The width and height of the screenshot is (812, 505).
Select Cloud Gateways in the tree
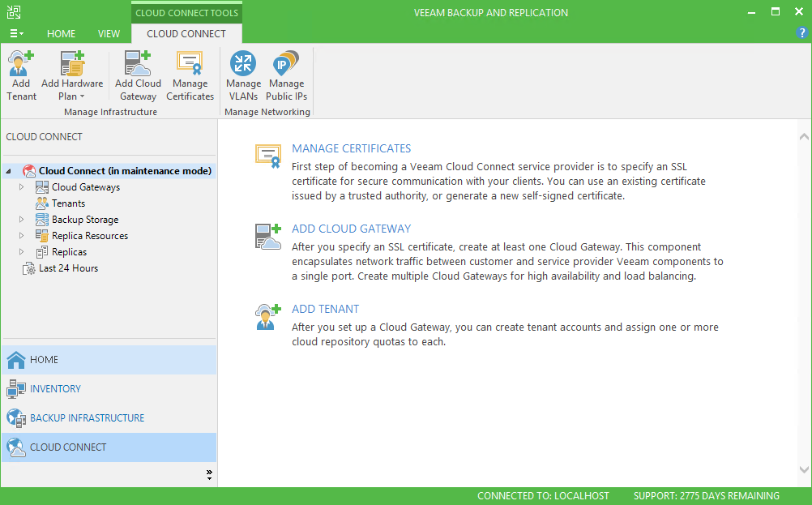pyautogui.click(x=85, y=187)
